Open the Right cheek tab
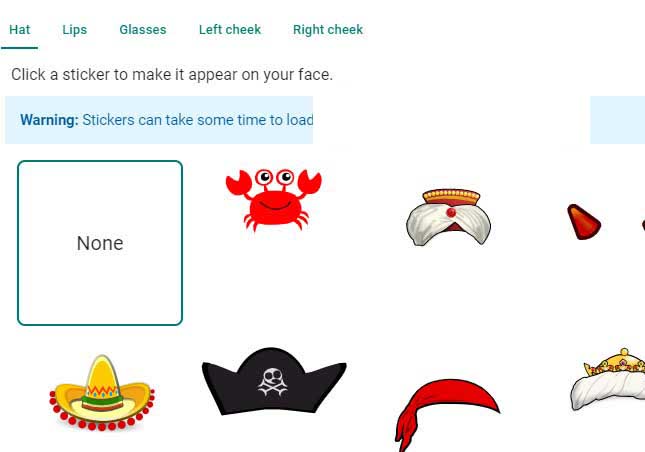Image resolution: width=645 pixels, height=452 pixels. pyautogui.click(x=328, y=30)
